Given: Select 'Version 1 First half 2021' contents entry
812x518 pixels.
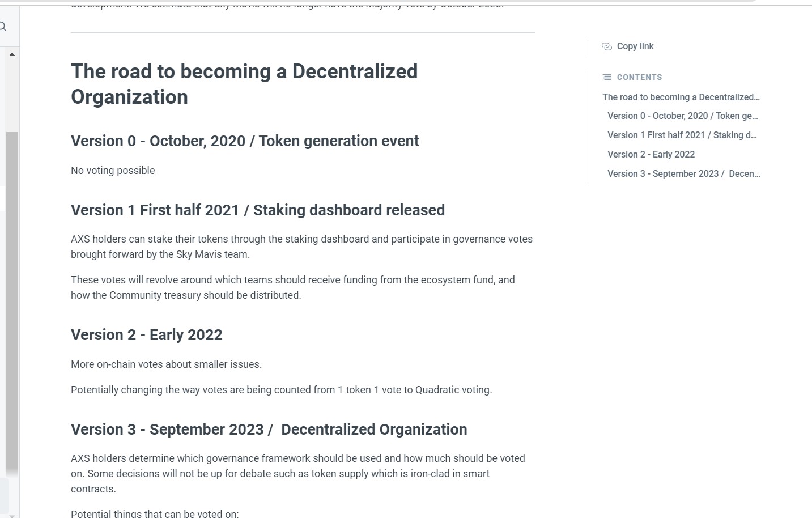Looking at the screenshot, I should (x=682, y=135).
